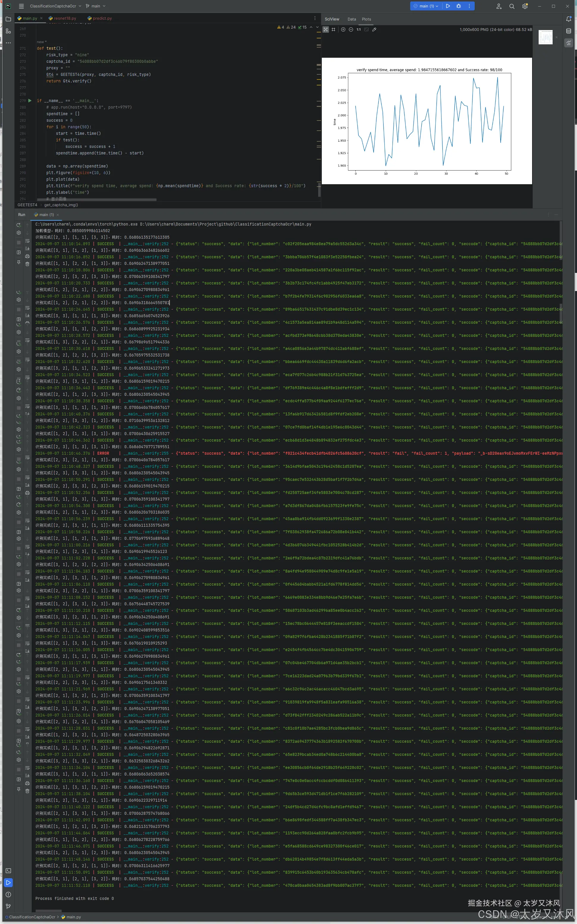Click the 1:1 actual size button

click(x=358, y=29)
